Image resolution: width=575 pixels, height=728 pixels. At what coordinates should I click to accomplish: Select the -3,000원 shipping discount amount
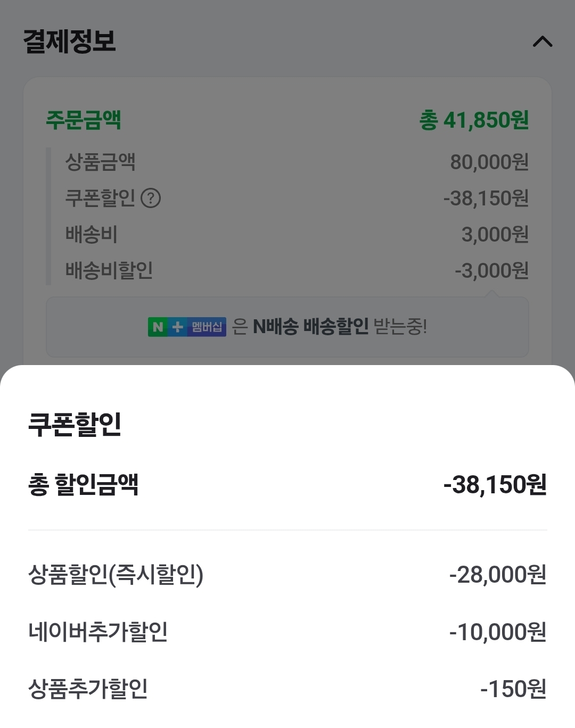[491, 270]
